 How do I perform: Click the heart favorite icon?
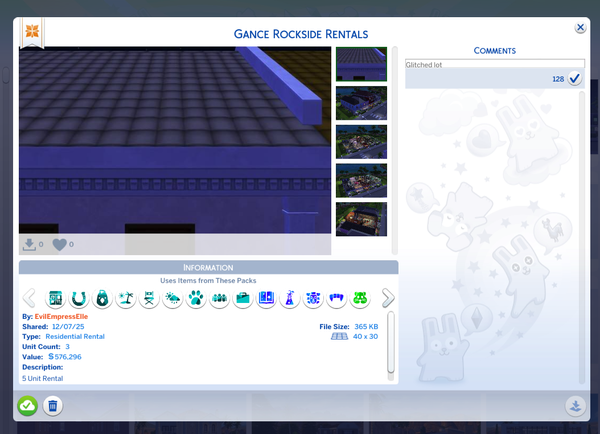[x=59, y=244]
